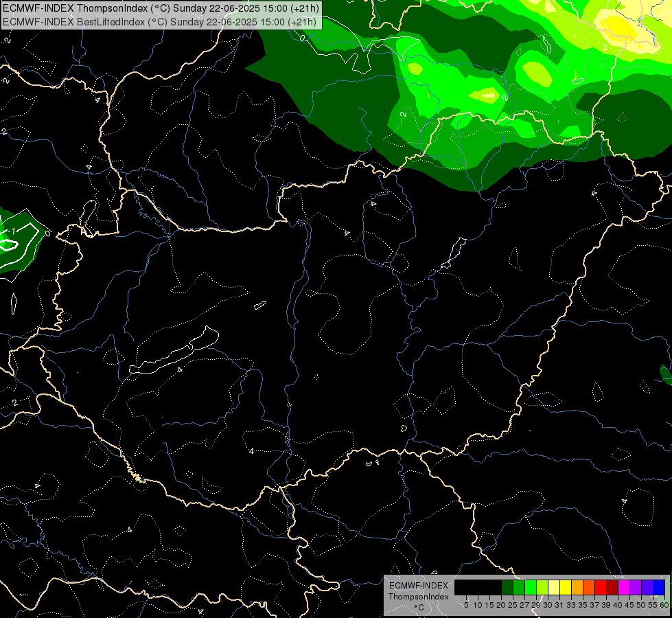This screenshot has width=672, height=618.
Task: Click the bright red 37–39 legend swatch
Action: click(601, 587)
